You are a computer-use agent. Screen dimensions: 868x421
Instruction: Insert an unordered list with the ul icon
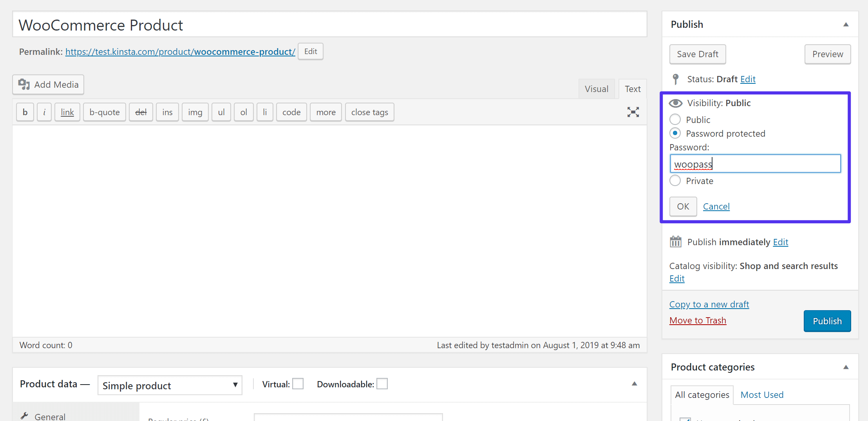(221, 112)
